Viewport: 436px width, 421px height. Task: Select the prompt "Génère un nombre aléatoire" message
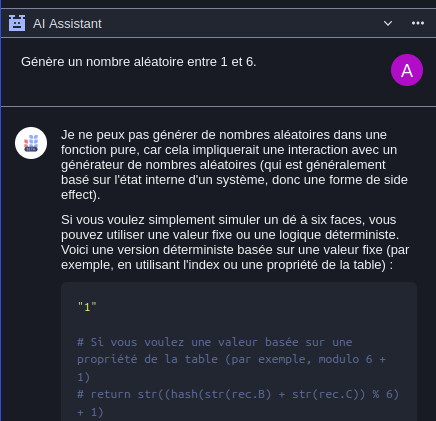point(139,62)
